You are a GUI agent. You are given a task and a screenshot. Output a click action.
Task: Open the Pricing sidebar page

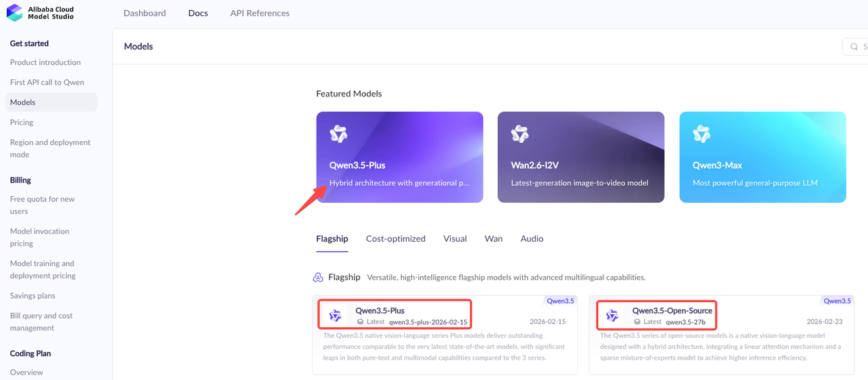pos(22,122)
